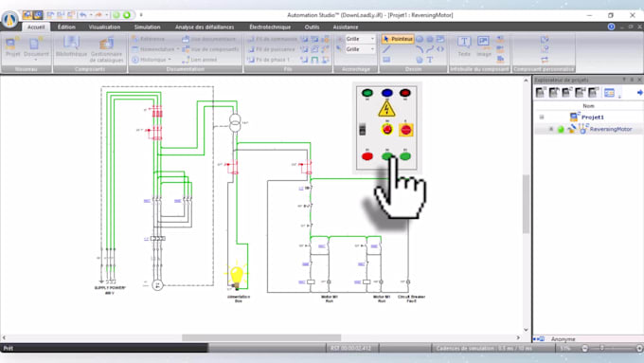Open the Outils ribbon tab
The image size is (644, 363).
(312, 27)
